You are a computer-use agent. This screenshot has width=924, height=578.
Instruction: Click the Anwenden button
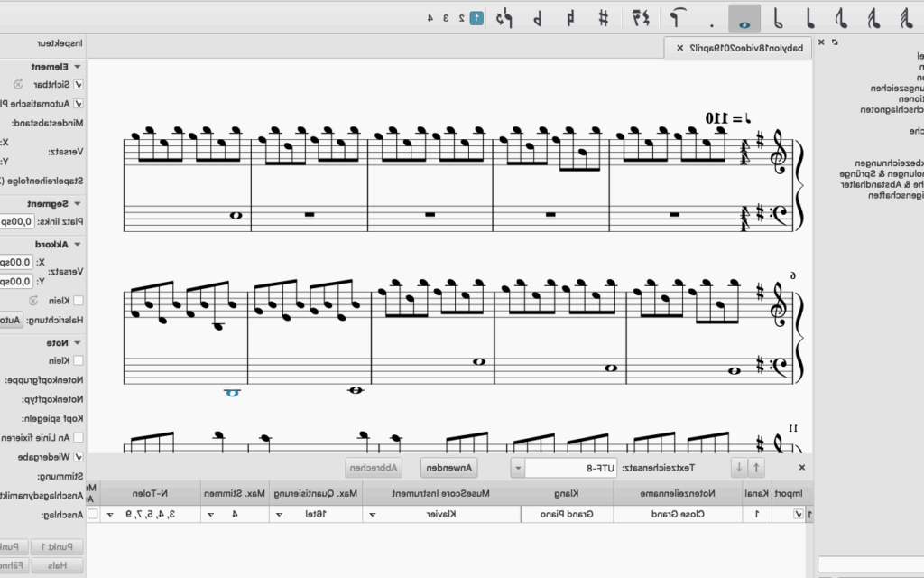(x=449, y=468)
